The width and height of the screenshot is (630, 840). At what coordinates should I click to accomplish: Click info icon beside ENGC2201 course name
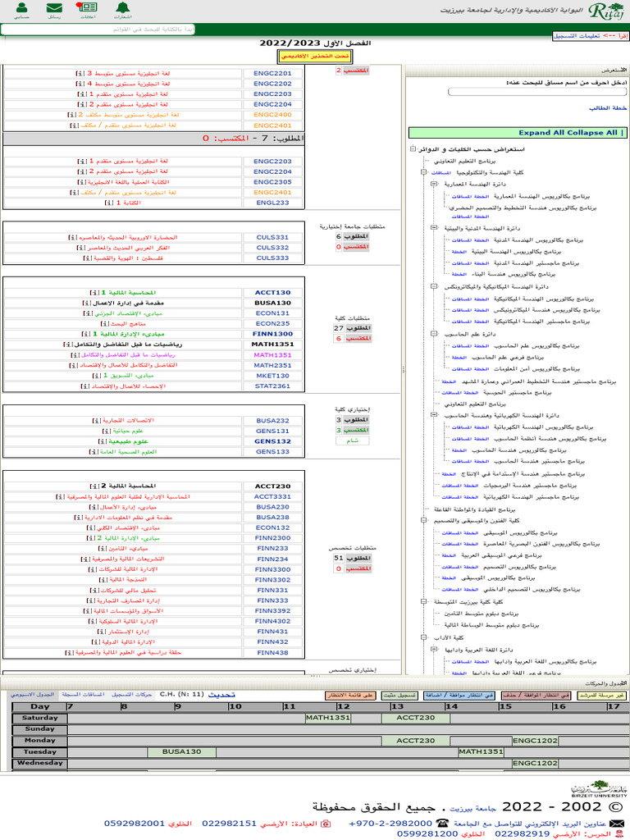coord(80,73)
